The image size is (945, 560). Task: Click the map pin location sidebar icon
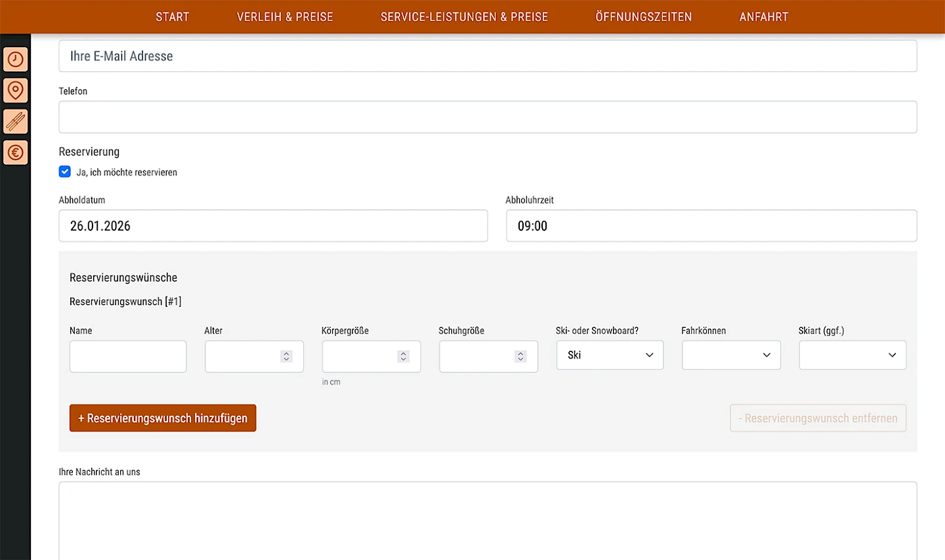(x=16, y=90)
